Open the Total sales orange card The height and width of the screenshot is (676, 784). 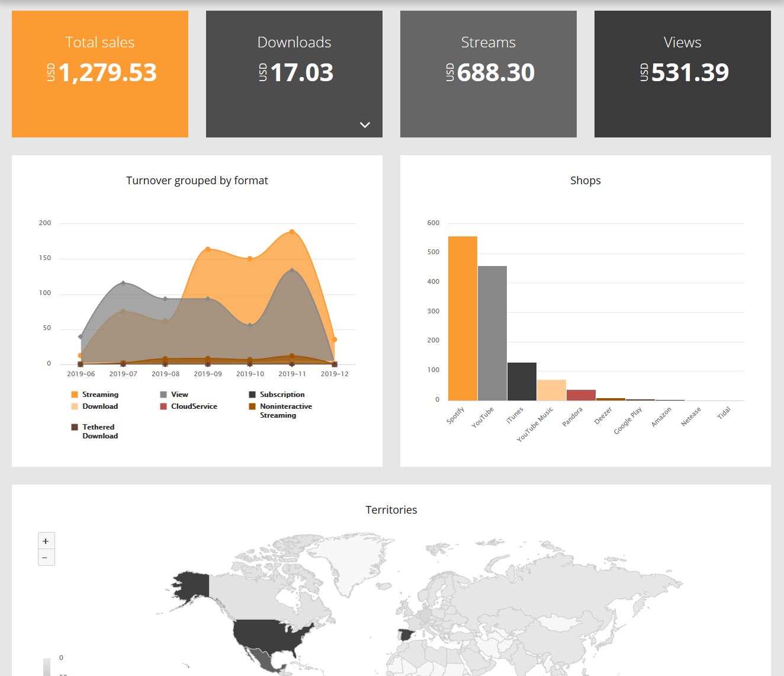(x=100, y=74)
